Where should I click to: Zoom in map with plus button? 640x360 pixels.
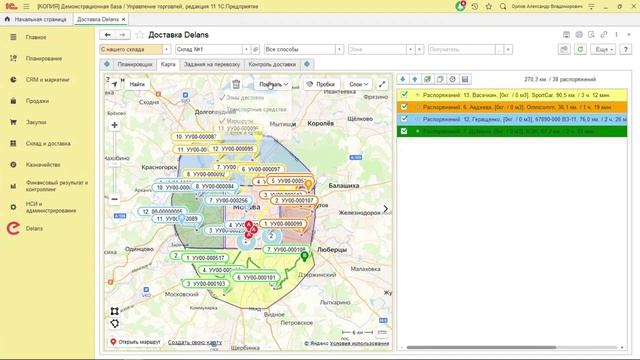[115, 125]
